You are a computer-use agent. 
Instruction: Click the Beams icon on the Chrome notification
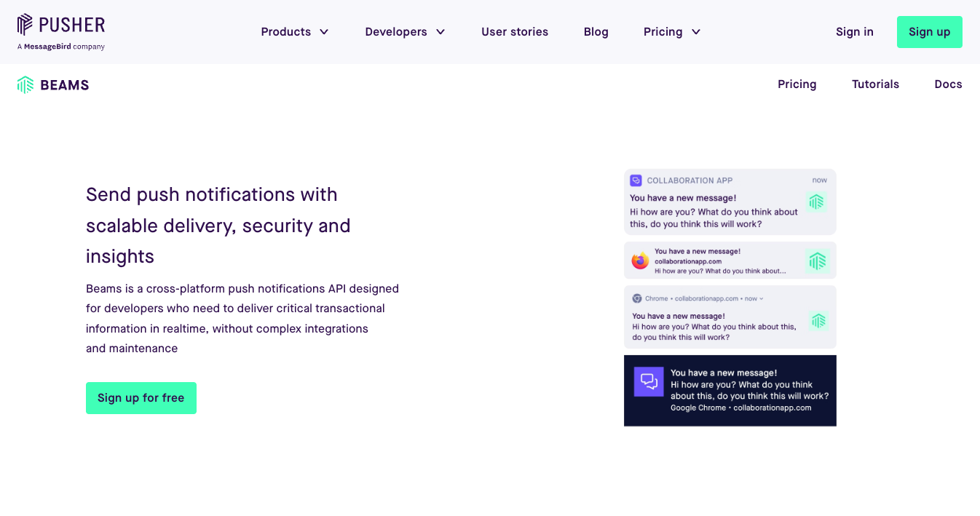tap(818, 320)
